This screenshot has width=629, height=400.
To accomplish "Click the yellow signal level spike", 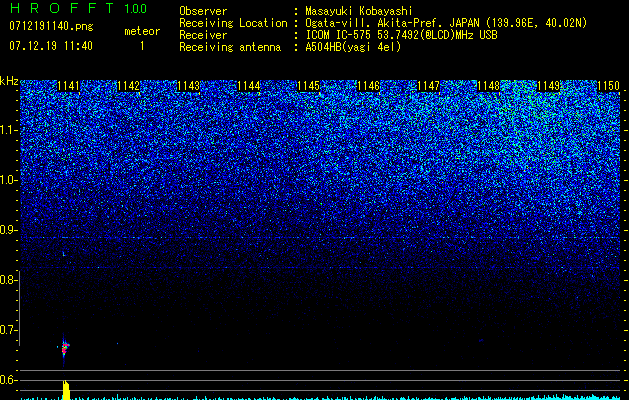I will tap(66, 391).
